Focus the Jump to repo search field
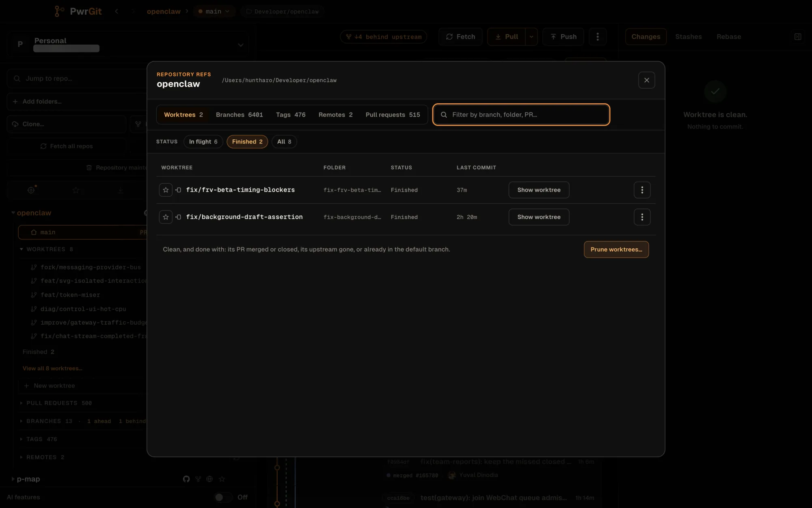The height and width of the screenshot is (508, 812). coord(77,78)
